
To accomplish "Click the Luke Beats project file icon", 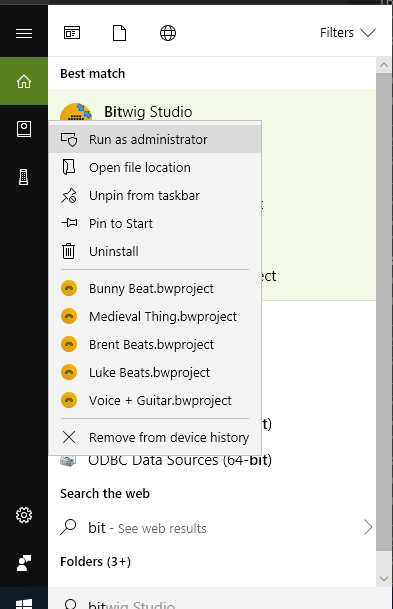I will (69, 372).
